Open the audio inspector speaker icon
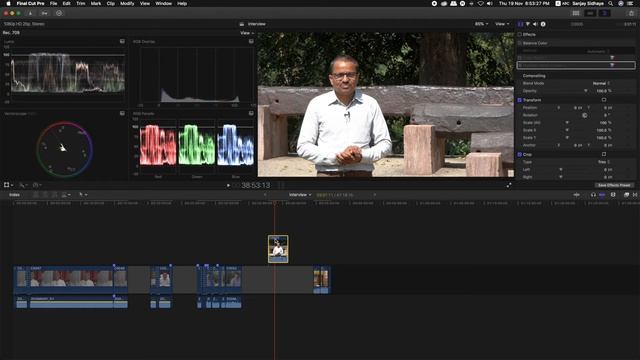The width and height of the screenshot is (640, 360). click(x=535, y=24)
